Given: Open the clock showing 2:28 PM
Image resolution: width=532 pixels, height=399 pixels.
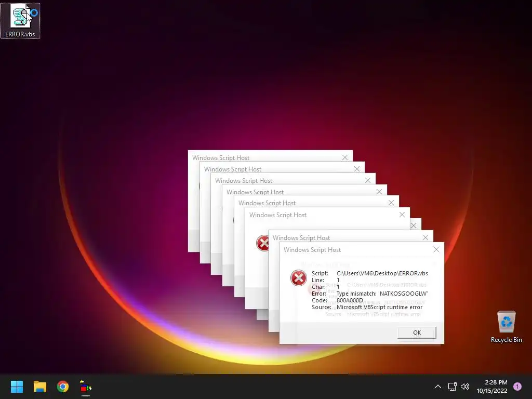Looking at the screenshot, I should [x=492, y=387].
